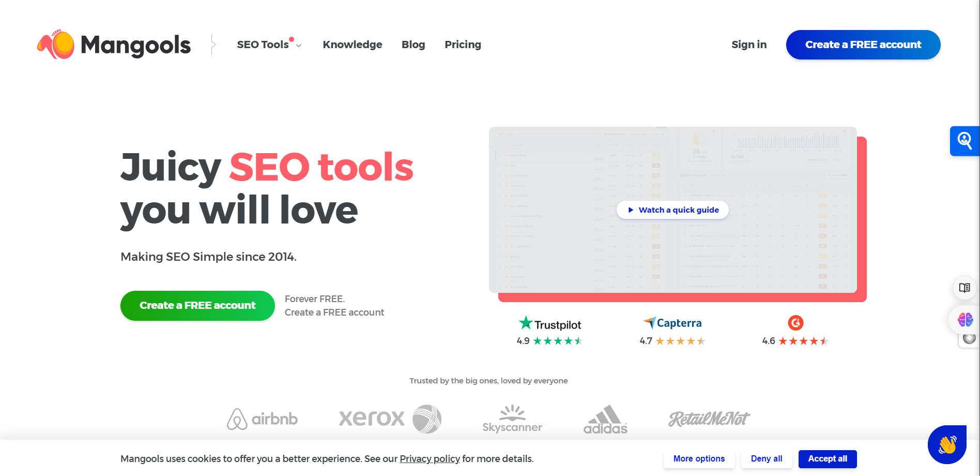Click the Capterra rating logo
Screen dimensions: 980x476
pos(672,323)
